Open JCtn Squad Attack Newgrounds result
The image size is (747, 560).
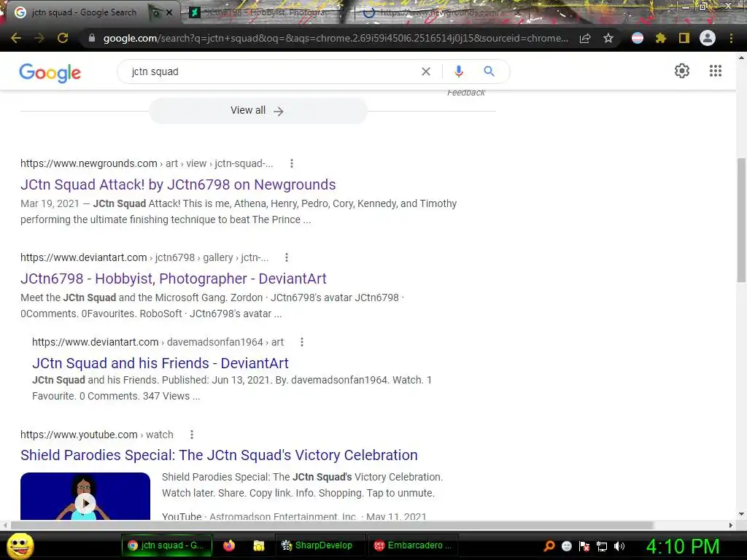click(x=178, y=184)
